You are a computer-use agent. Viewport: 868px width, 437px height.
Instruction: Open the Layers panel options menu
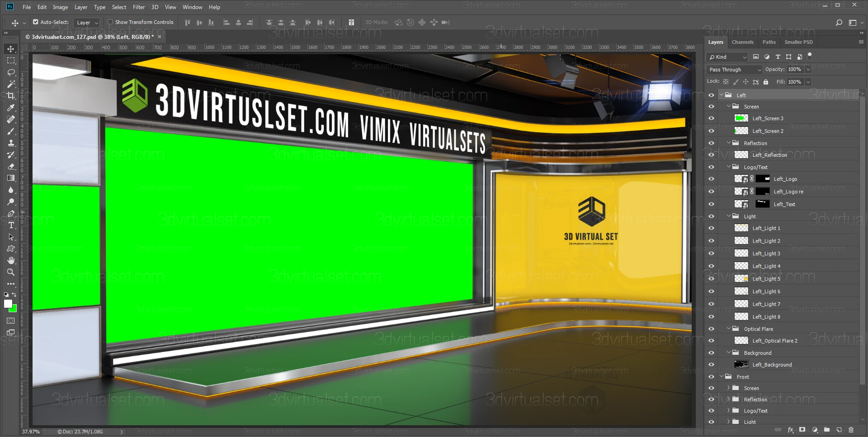click(x=861, y=42)
